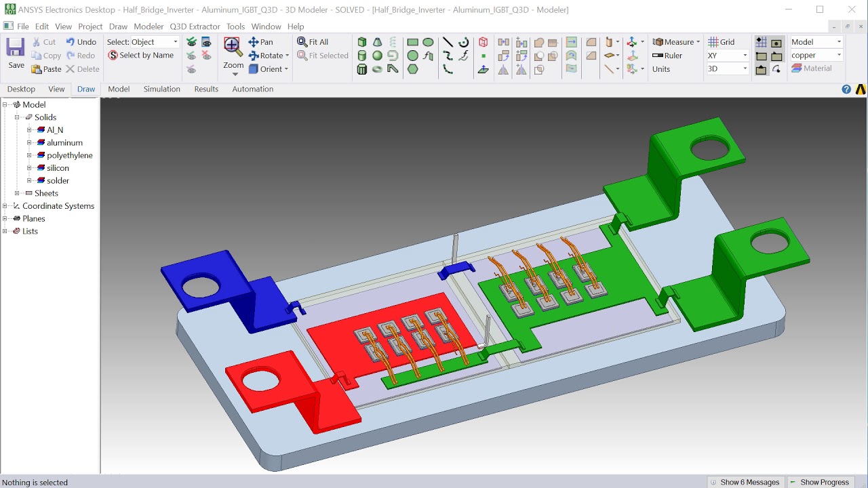Create a red region box
The image size is (868, 488).
(483, 42)
